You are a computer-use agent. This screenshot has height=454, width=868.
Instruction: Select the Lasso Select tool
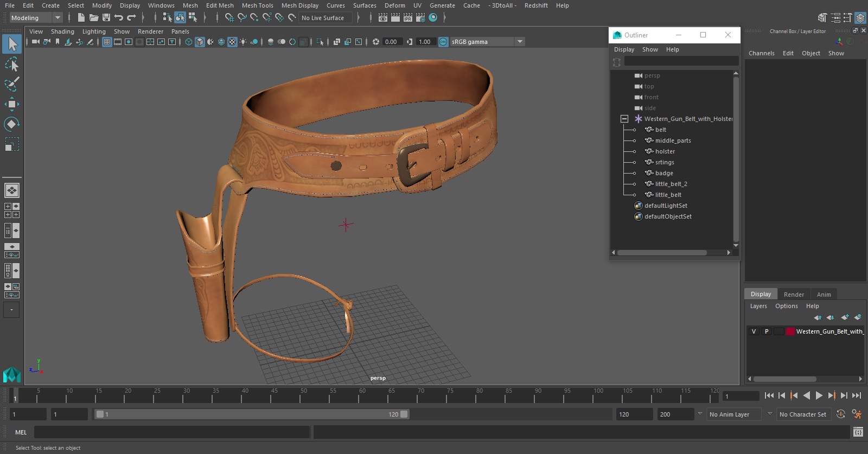11,65
